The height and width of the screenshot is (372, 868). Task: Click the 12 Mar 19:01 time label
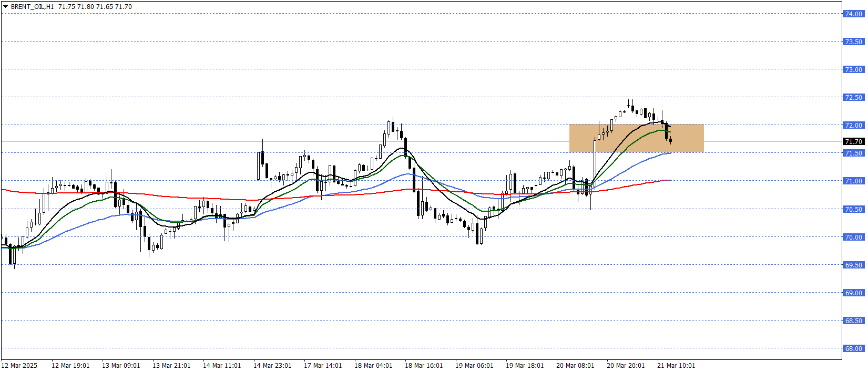[70, 366]
